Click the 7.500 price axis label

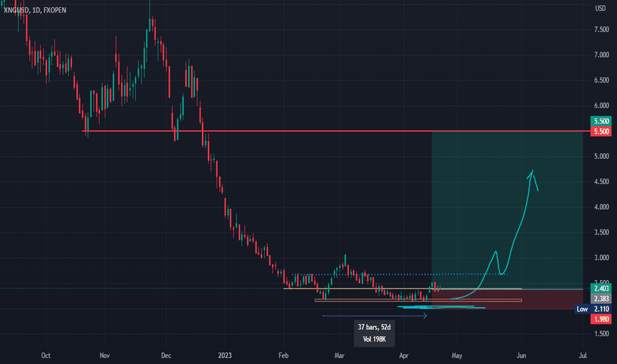coord(601,30)
